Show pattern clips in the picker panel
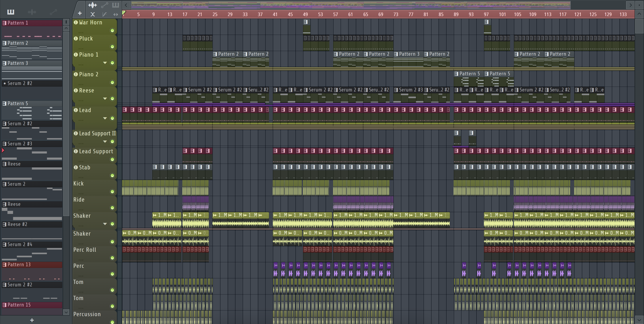 coord(11,12)
